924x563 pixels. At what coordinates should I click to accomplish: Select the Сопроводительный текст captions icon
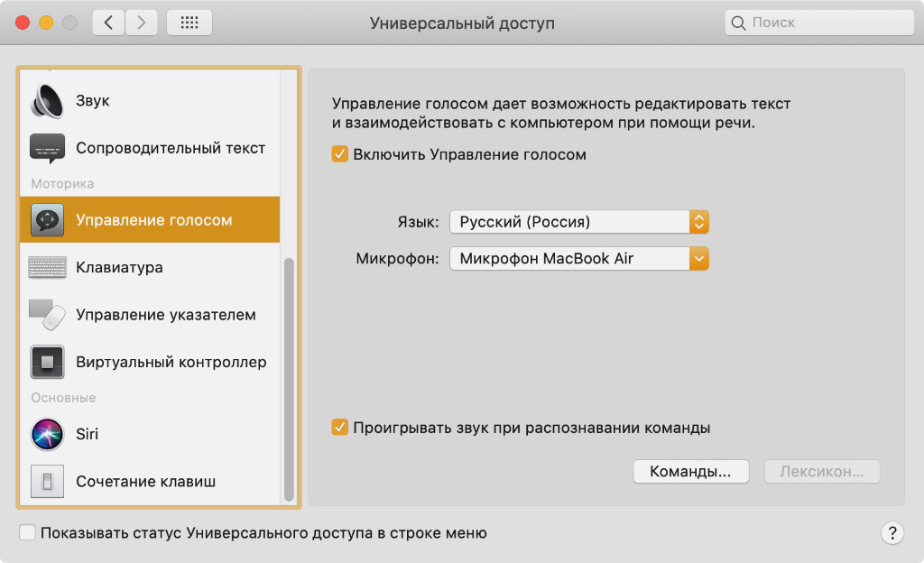[x=47, y=148]
